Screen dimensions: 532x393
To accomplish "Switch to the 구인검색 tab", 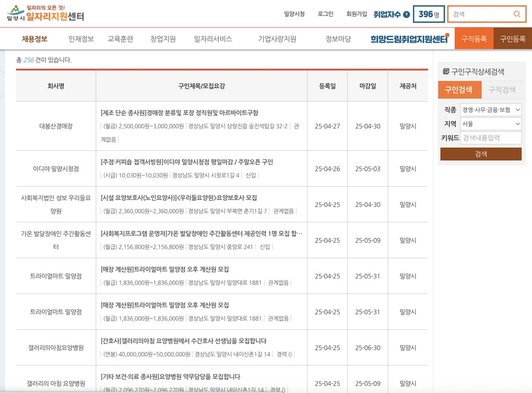I will tap(460, 90).
